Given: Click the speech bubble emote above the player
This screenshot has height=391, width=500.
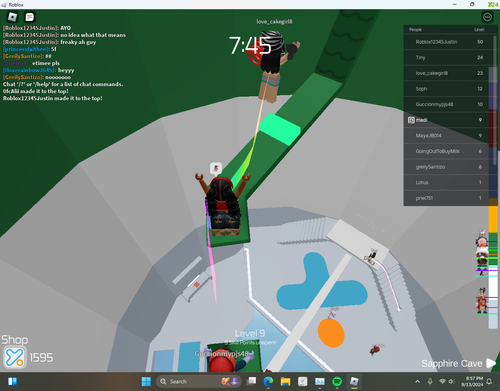Looking at the screenshot, I should coord(216,168).
